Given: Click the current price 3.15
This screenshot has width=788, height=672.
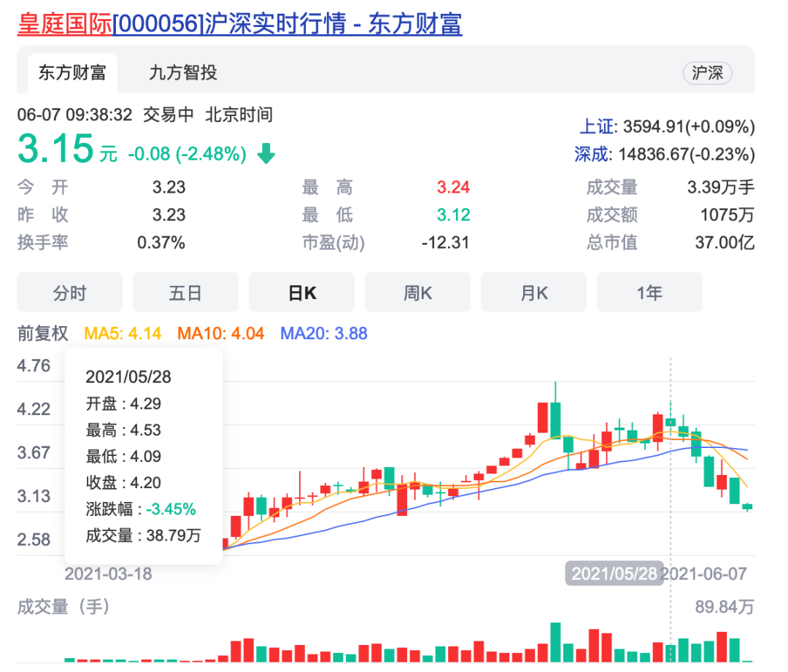Looking at the screenshot, I should tap(55, 148).
